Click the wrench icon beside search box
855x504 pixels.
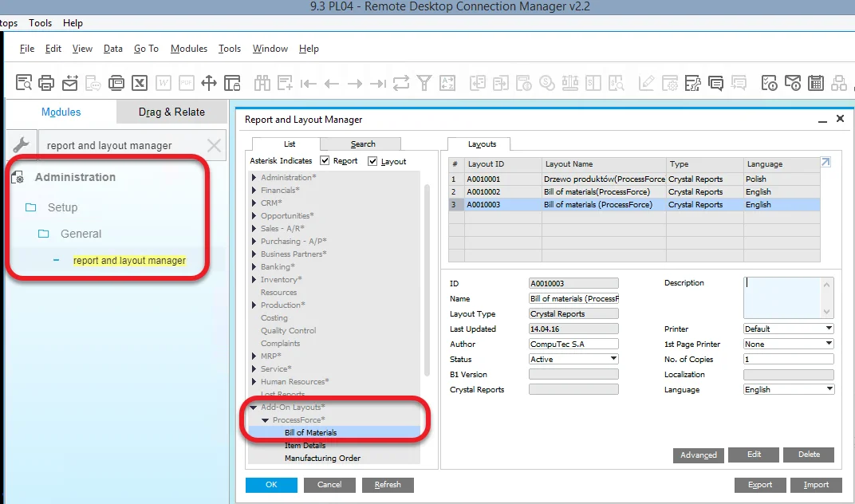tap(22, 145)
